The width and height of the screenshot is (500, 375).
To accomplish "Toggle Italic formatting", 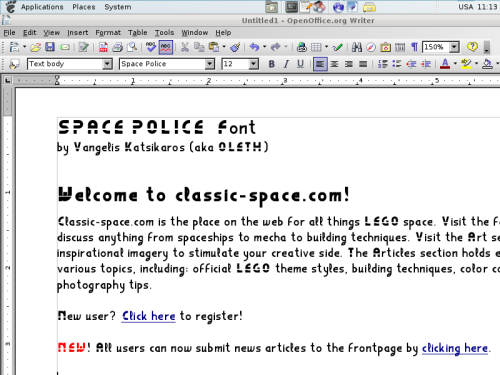I will pyautogui.click(x=286, y=64).
